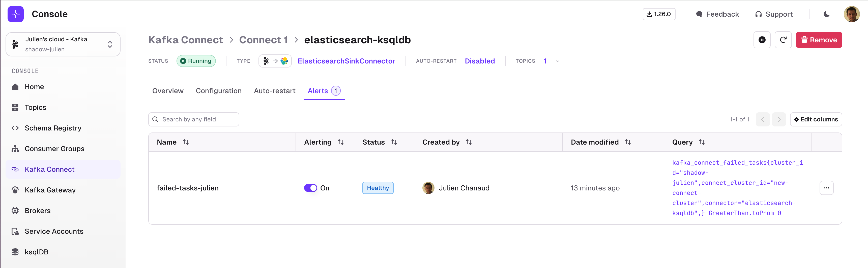Click the failed-tasks-julien alert name
Screen dimensions: 868x268
pos(188,188)
